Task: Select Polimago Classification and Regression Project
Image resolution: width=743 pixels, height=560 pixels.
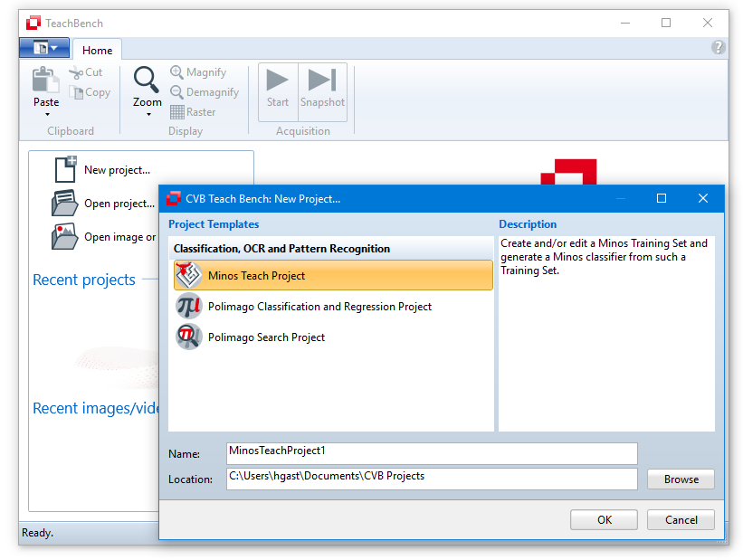Action: tap(319, 307)
